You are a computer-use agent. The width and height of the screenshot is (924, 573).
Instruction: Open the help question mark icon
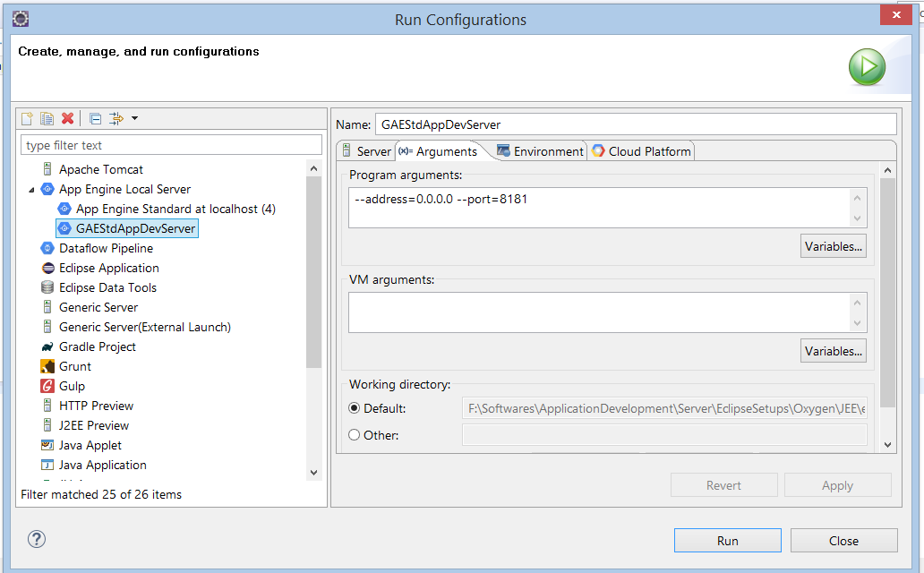37,539
